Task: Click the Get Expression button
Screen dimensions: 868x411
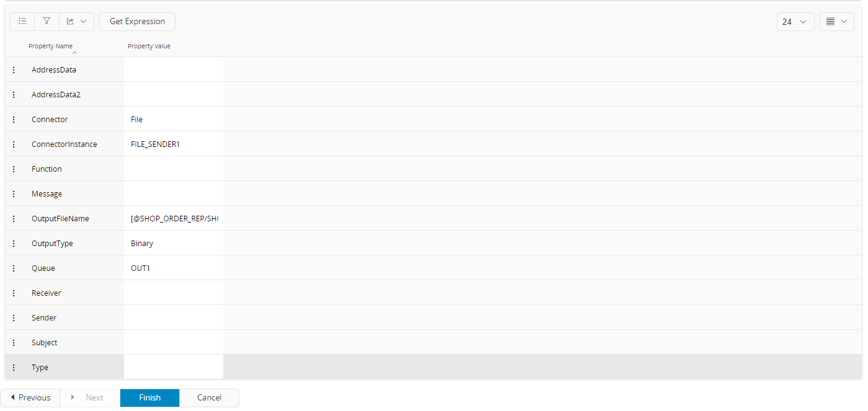Action: pyautogui.click(x=137, y=22)
